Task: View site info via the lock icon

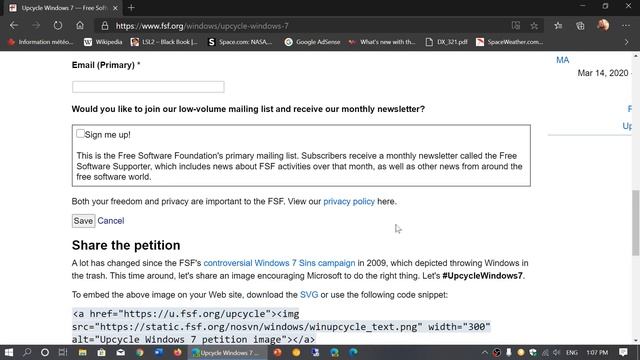Action: 105,26
